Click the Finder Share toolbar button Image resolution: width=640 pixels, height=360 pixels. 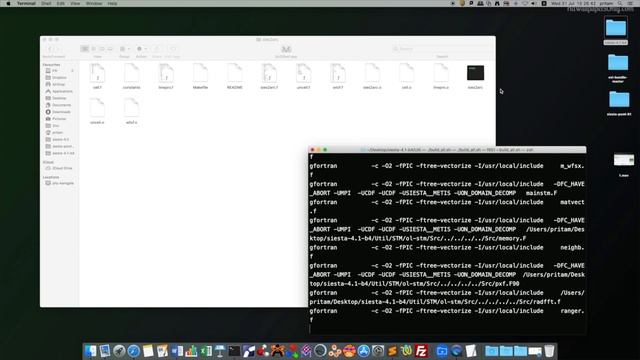coord(157,49)
